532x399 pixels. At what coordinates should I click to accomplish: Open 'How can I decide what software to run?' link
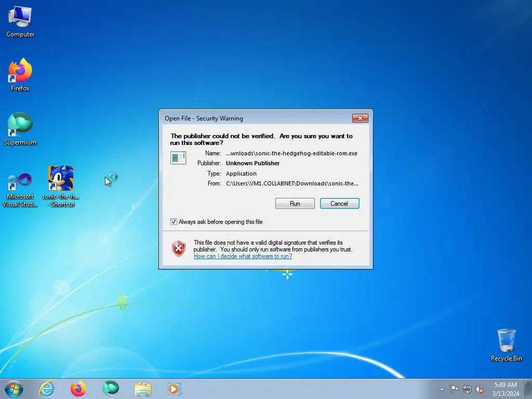pyautogui.click(x=243, y=256)
